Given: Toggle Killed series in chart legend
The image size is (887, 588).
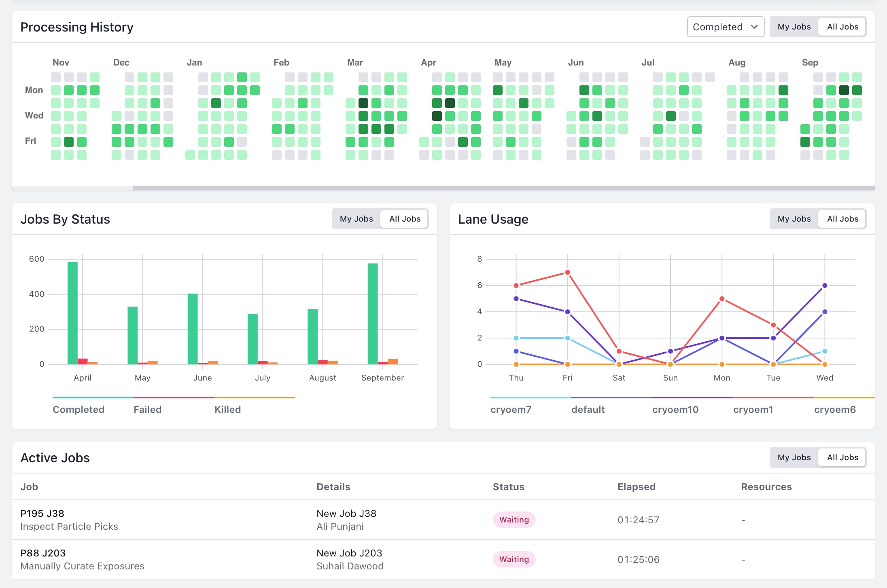Looking at the screenshot, I should [227, 409].
